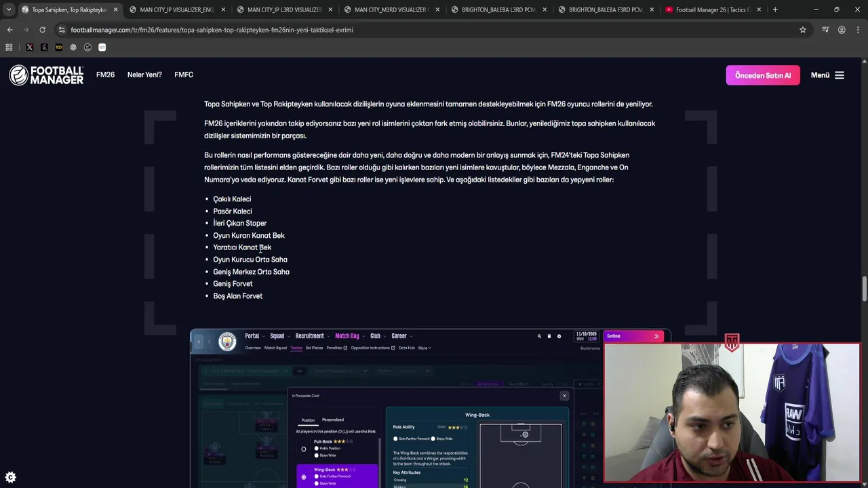Click the FM search magnifier icon
This screenshot has width=868, height=488.
point(540,336)
